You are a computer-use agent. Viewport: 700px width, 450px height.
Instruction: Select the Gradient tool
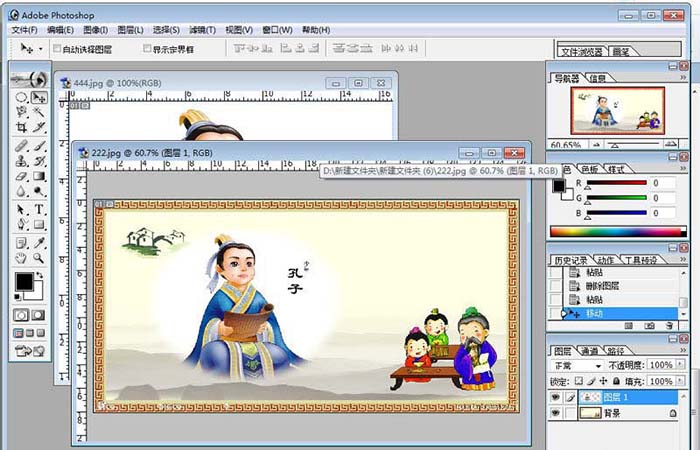39,176
